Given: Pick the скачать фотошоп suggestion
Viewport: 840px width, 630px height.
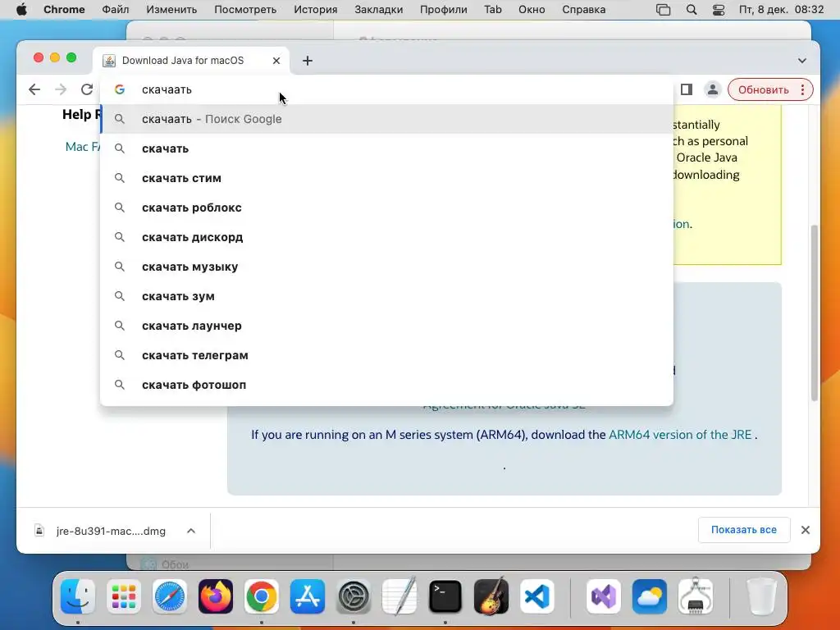Looking at the screenshot, I should tap(387, 384).
